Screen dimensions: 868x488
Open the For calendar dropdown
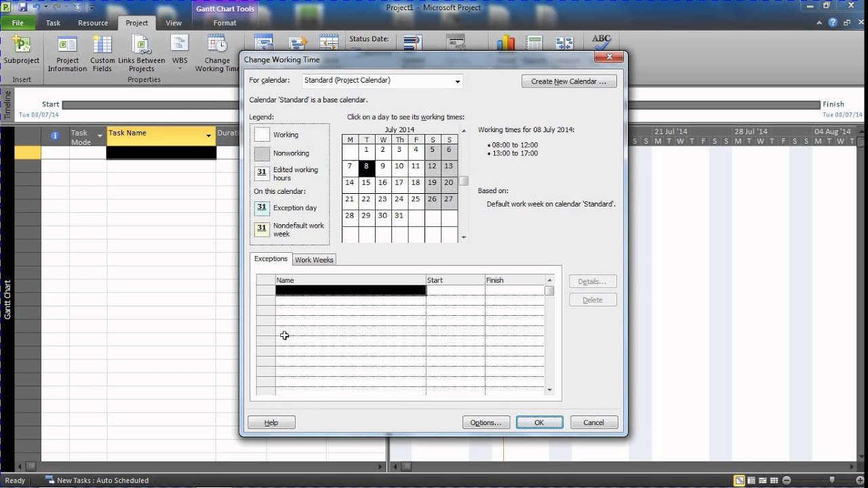458,81
